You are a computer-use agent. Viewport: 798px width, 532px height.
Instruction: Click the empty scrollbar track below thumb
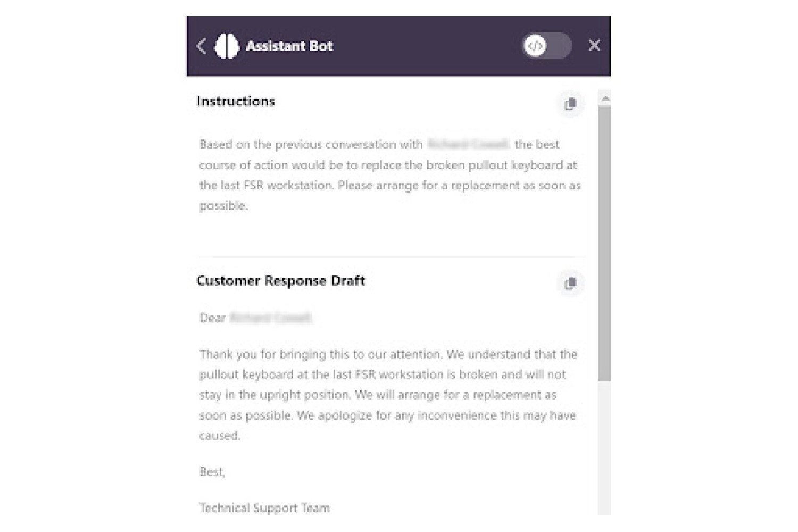pos(604,448)
